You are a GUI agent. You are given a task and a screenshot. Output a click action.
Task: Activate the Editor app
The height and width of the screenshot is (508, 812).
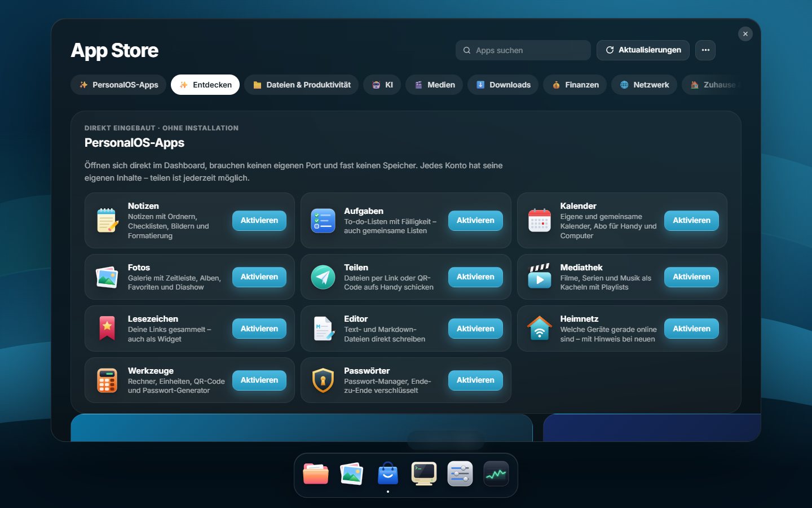pyautogui.click(x=475, y=329)
